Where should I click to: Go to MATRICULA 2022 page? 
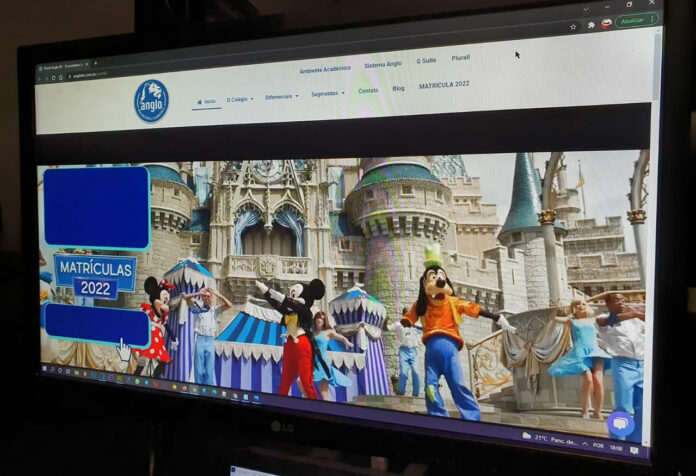[x=444, y=84]
